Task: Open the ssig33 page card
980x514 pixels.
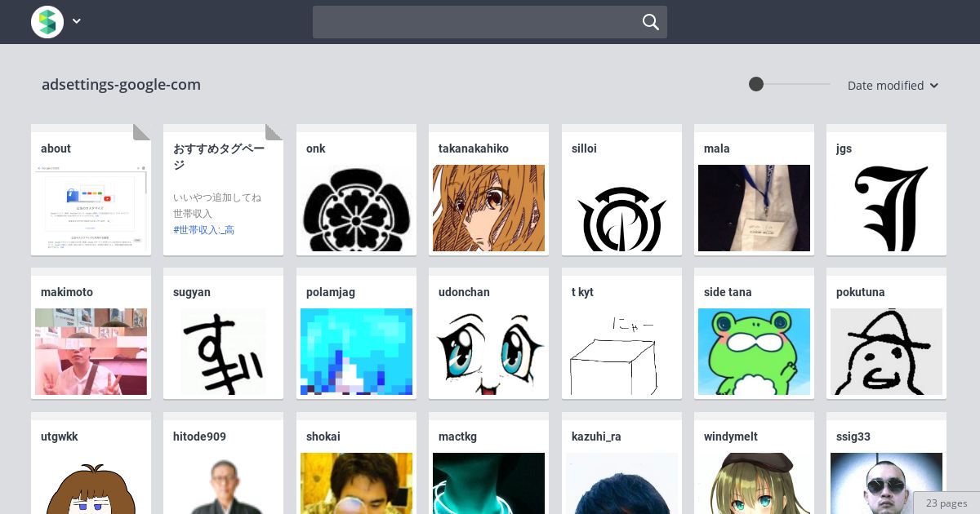Action: [886, 463]
